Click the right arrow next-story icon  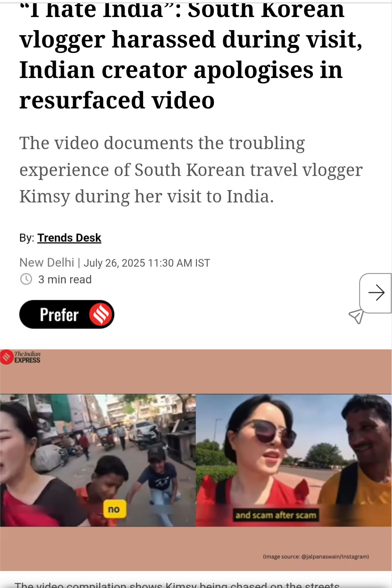pyautogui.click(x=376, y=293)
